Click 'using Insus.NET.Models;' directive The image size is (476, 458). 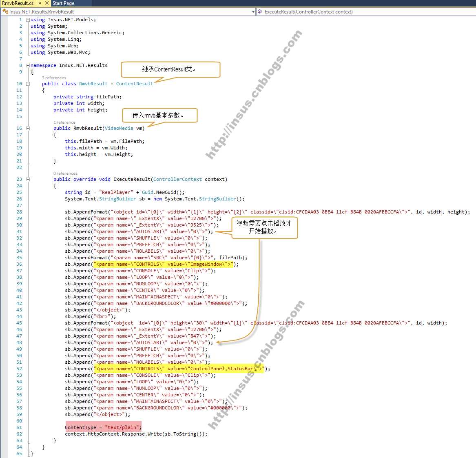[x=63, y=20]
